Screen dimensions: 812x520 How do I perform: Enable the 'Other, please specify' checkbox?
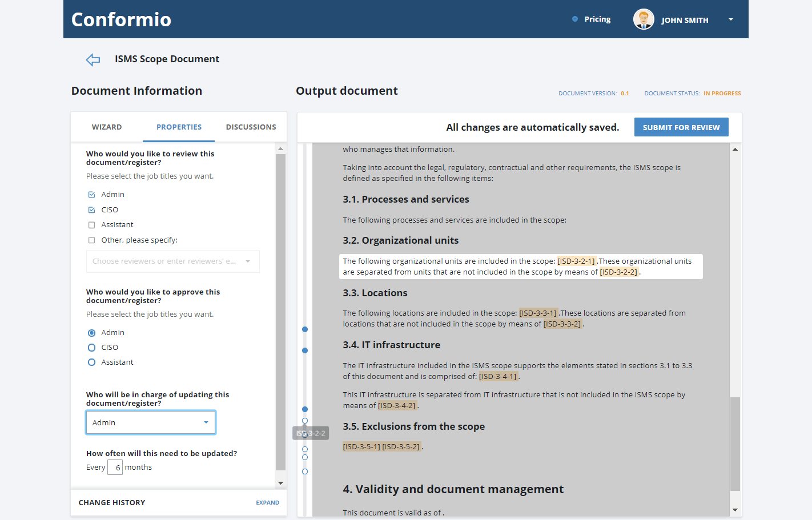(91, 240)
